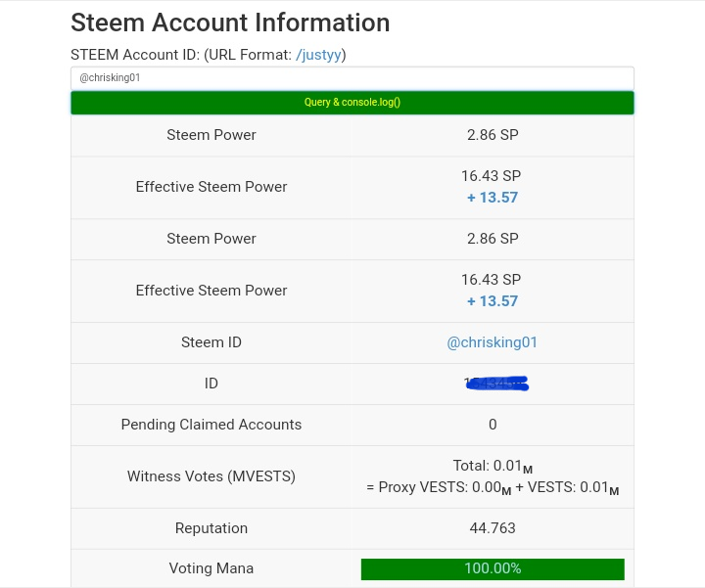Click the first Effective Steem Power label
The height and width of the screenshot is (588, 705).
coord(211,187)
